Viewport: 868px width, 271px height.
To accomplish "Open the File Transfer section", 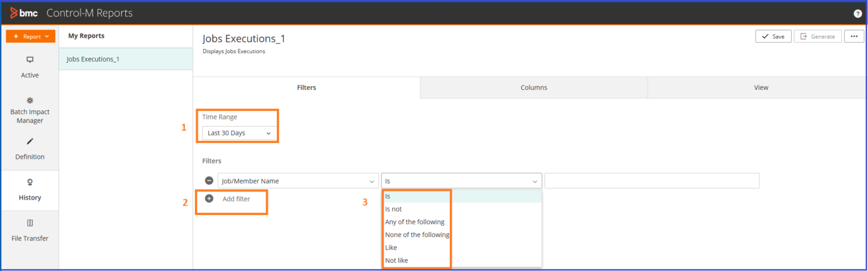I will [x=30, y=230].
